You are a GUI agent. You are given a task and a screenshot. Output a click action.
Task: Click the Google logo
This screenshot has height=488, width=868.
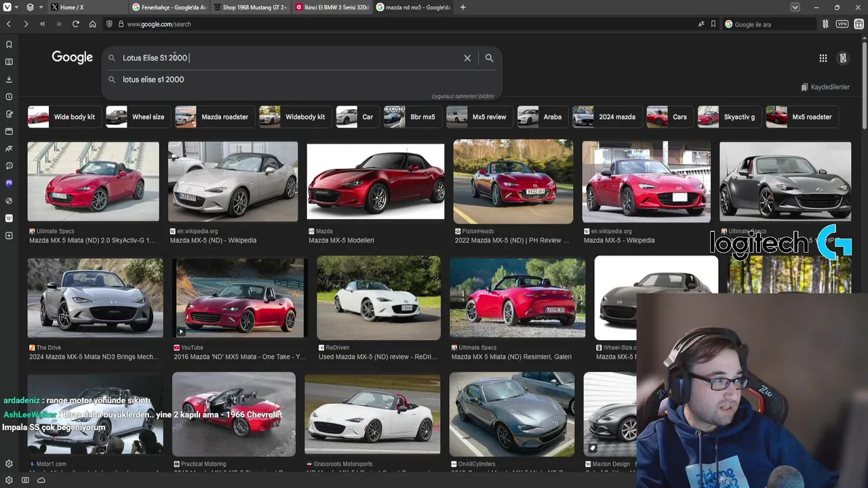[x=72, y=58]
